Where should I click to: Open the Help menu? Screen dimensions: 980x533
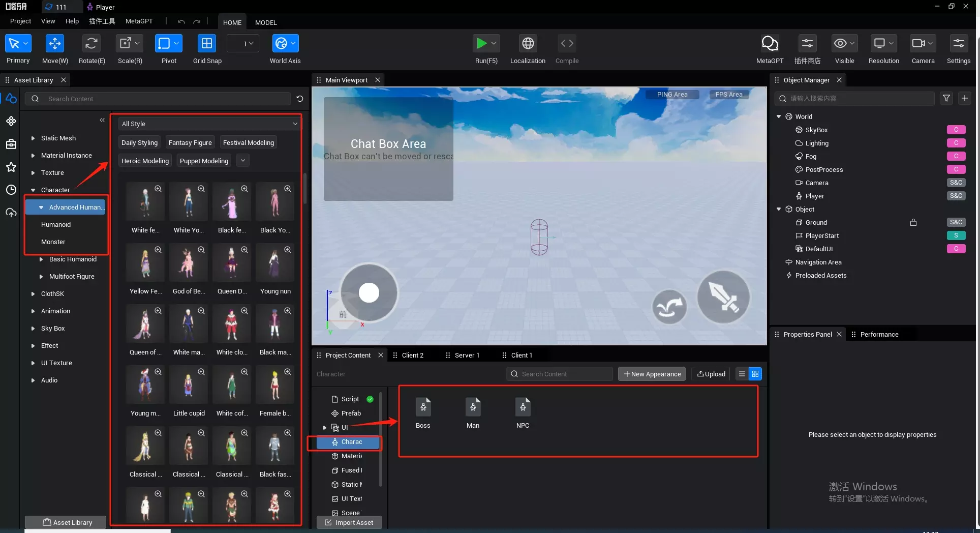(x=72, y=21)
